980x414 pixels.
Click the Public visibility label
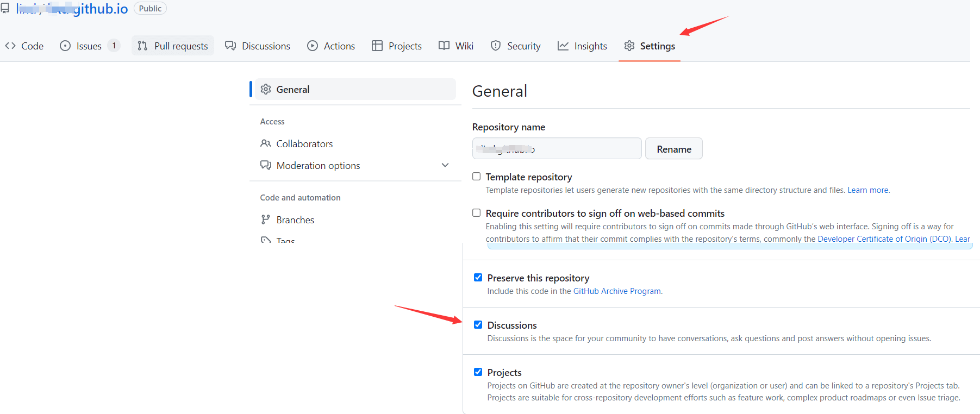[x=150, y=8]
